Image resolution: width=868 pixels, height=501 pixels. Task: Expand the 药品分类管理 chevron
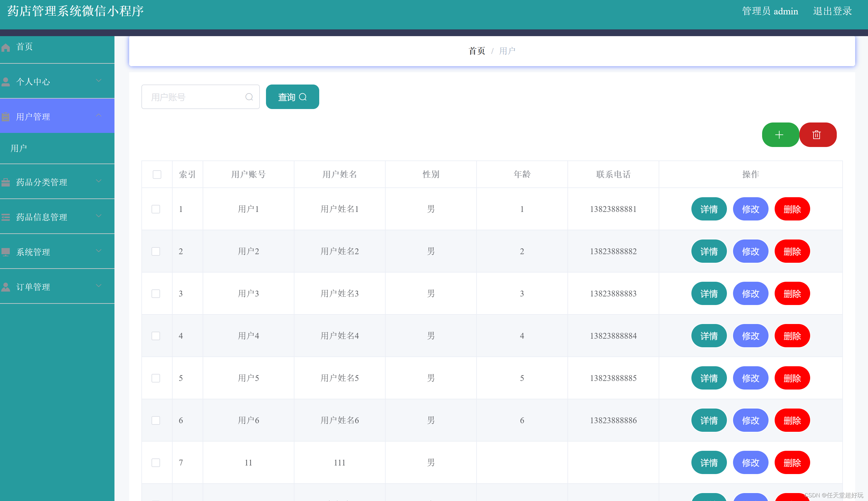[99, 181]
